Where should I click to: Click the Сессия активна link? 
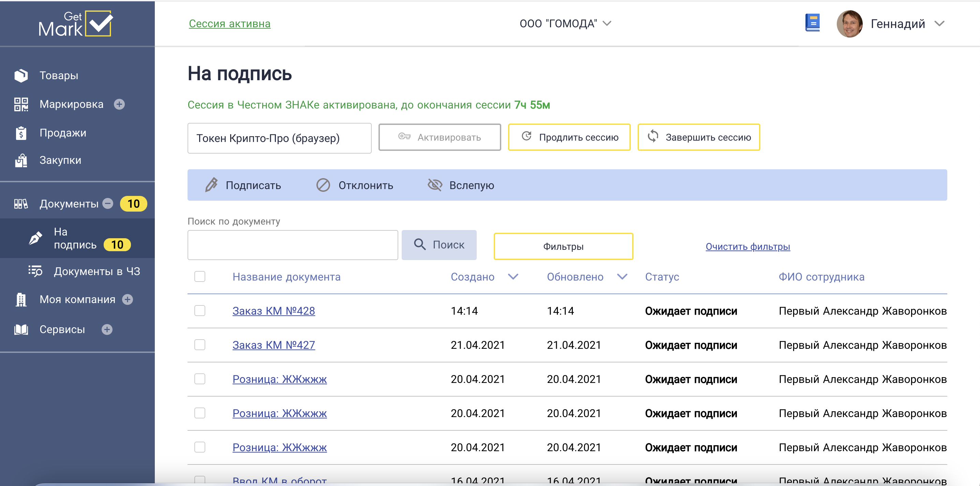click(229, 24)
